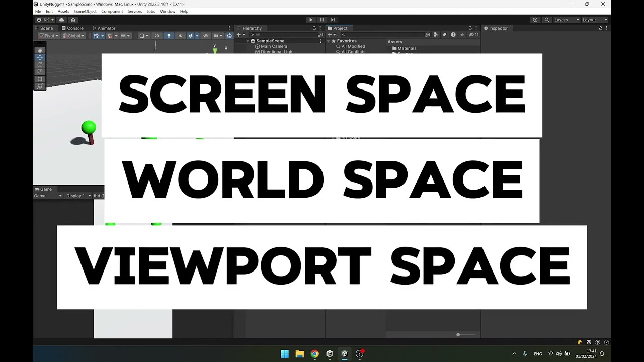Open the Help menu
This screenshot has height=362, width=644.
click(x=184, y=11)
